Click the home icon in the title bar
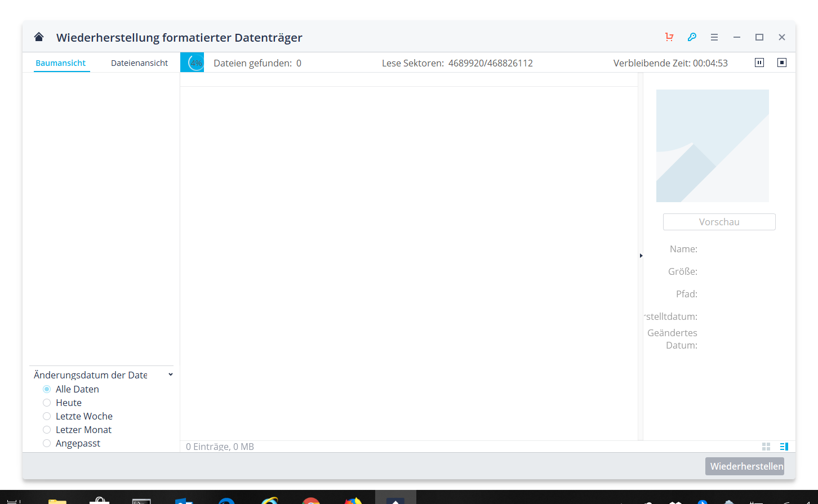The image size is (818, 504). click(x=39, y=37)
